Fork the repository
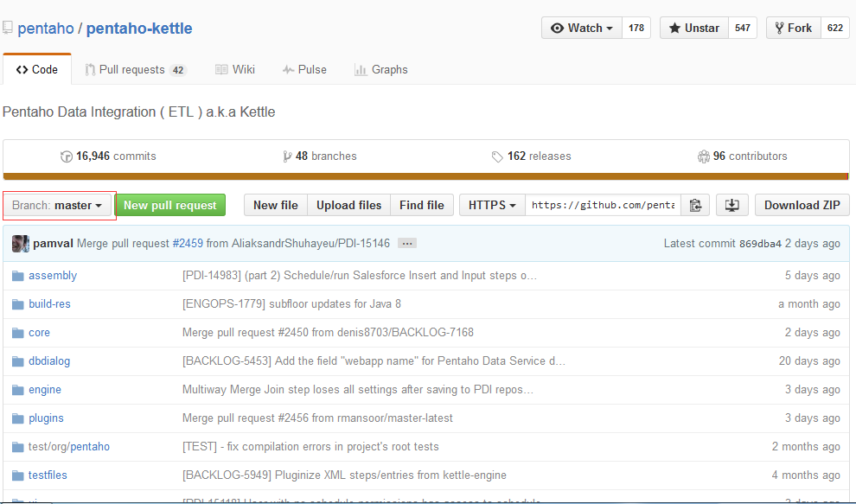The image size is (856, 504). 793,28
